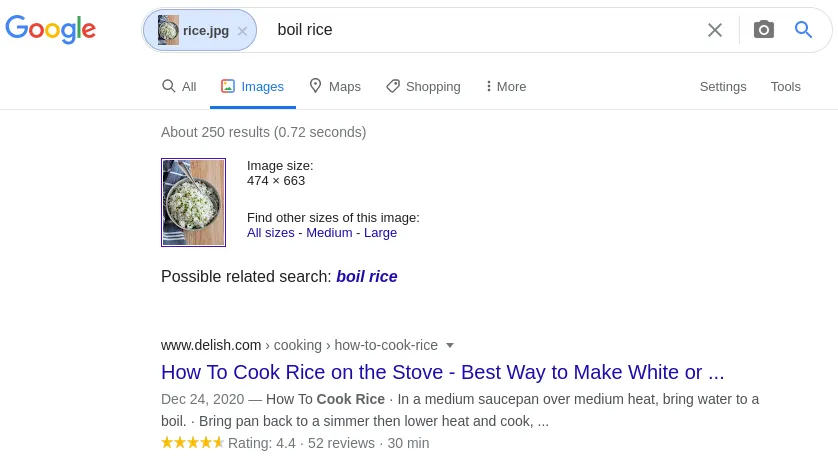The height and width of the screenshot is (456, 838).
Task: Remove the rice.jpg image chip
Action: pyautogui.click(x=242, y=31)
